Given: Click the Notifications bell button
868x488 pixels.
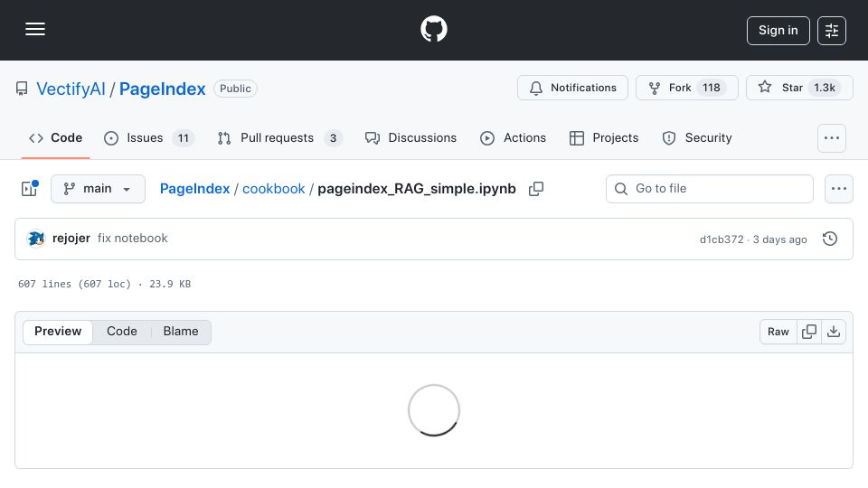Looking at the screenshot, I should pos(572,88).
